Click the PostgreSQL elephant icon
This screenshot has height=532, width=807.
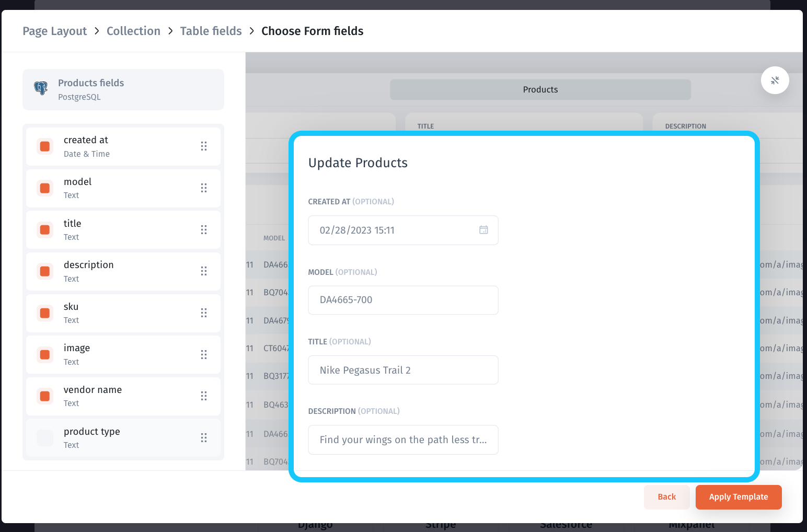[41, 88]
